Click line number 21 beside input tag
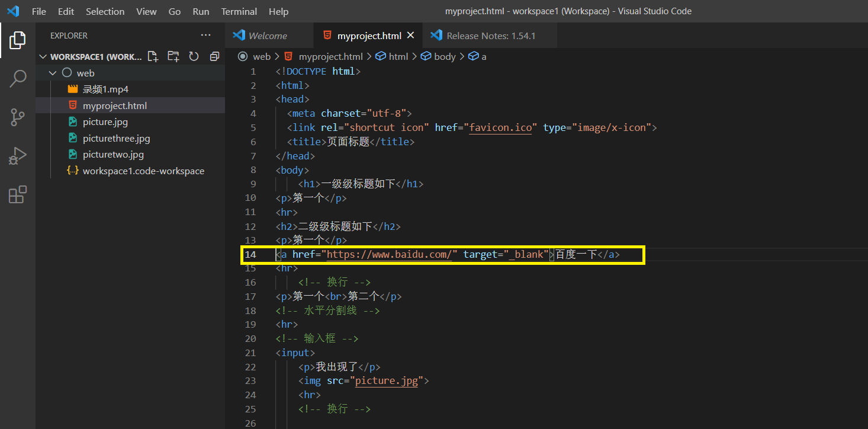 [x=250, y=353]
